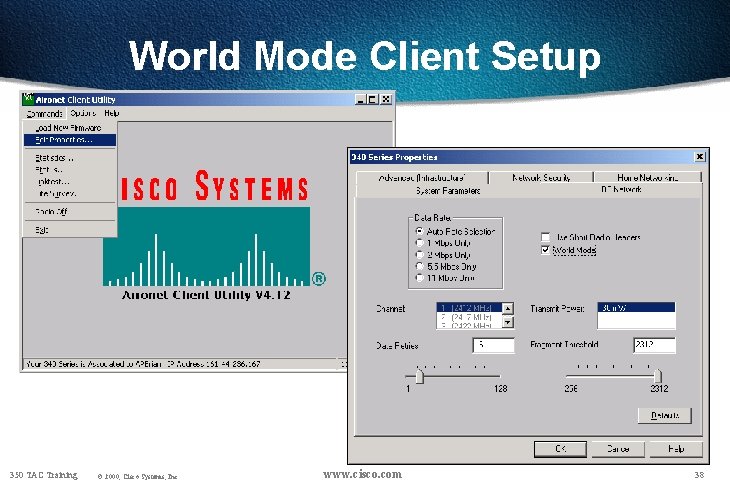Select channel 1 (2412 MHz) in list
The image size is (730, 486).
pos(469,308)
